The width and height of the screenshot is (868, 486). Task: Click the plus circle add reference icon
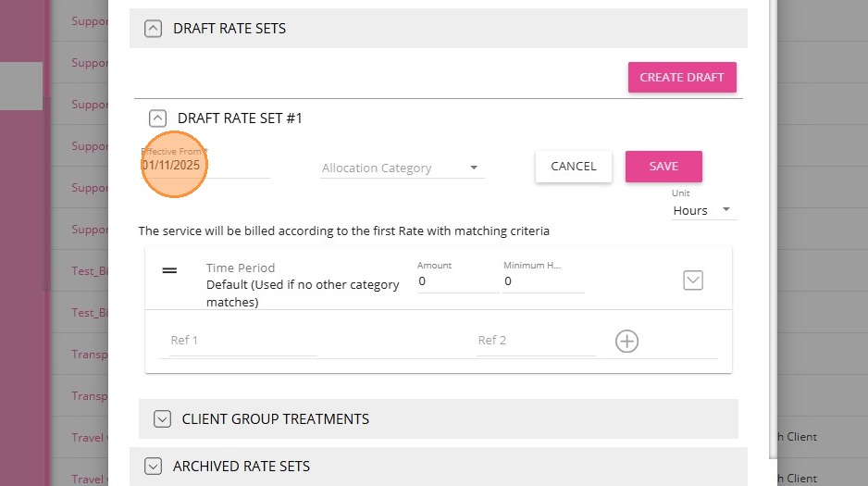pyautogui.click(x=626, y=342)
